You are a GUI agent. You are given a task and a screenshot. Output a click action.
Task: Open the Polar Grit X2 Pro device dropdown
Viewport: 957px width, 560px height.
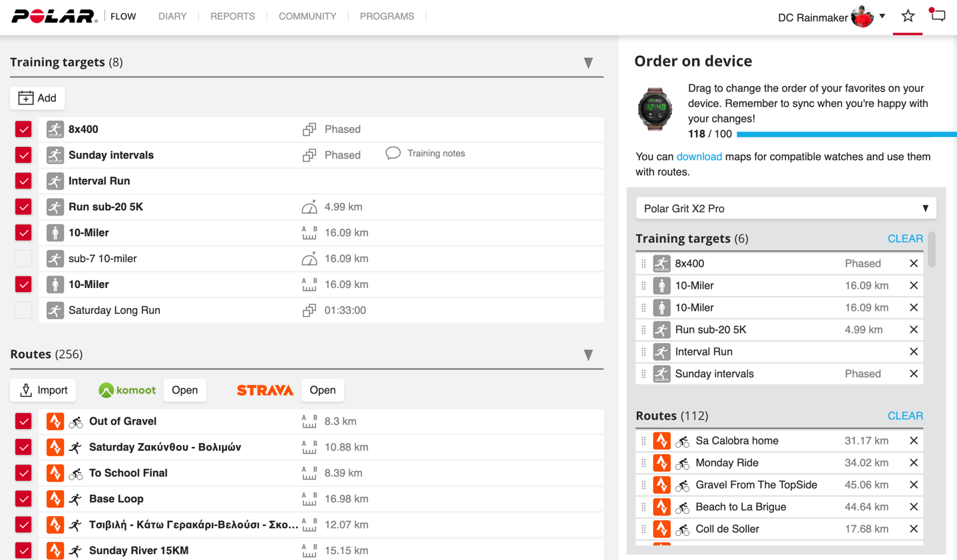[x=785, y=209]
